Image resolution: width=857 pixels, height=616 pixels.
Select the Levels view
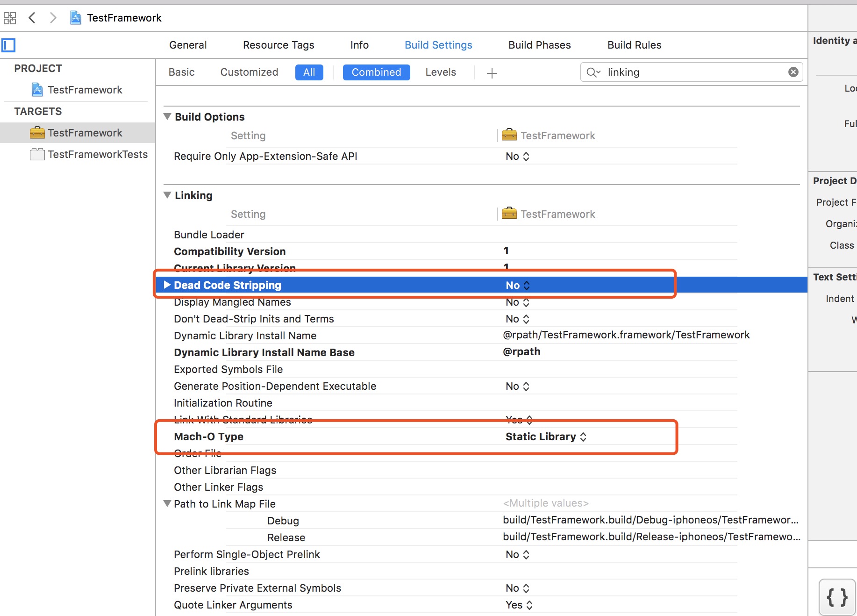tap(441, 72)
